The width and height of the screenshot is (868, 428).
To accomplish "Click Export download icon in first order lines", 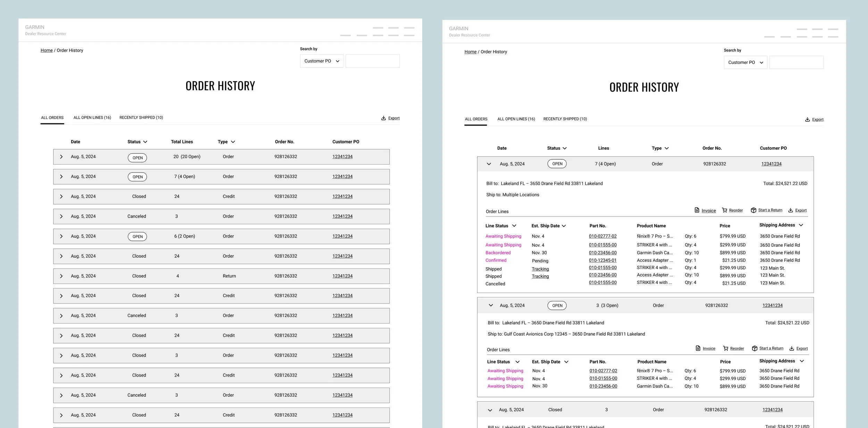I will [791, 210].
